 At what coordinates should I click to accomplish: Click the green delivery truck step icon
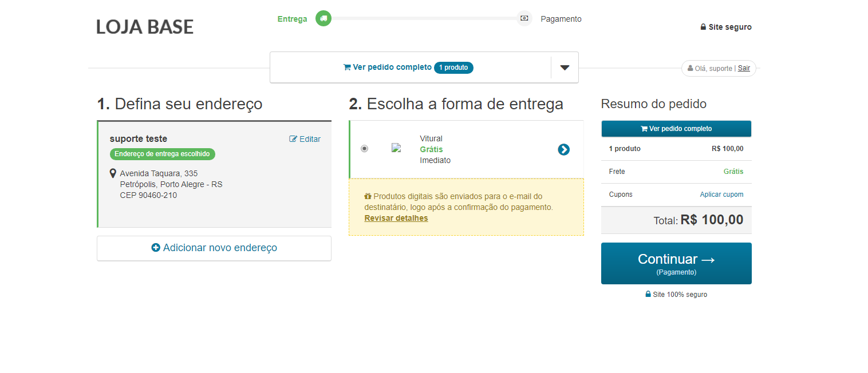pyautogui.click(x=323, y=18)
